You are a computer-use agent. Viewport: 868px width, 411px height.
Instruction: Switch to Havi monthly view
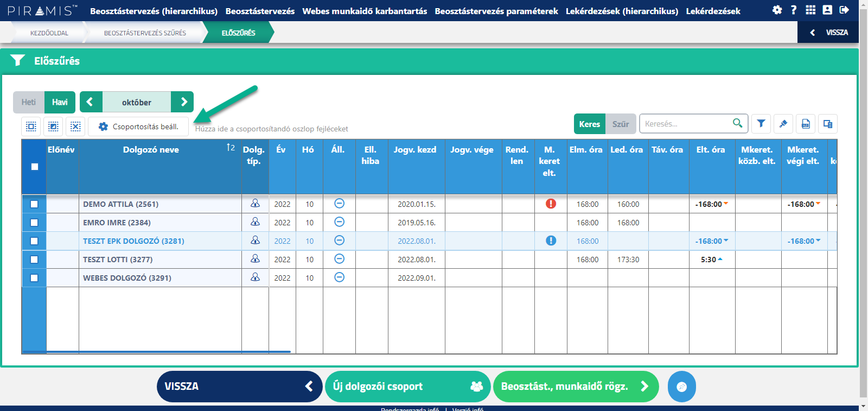coord(60,102)
